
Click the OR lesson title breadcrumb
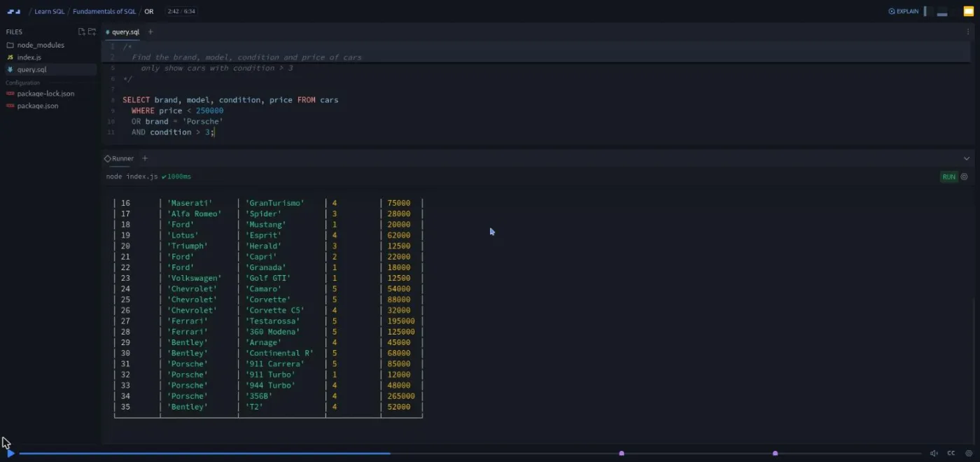(x=149, y=11)
